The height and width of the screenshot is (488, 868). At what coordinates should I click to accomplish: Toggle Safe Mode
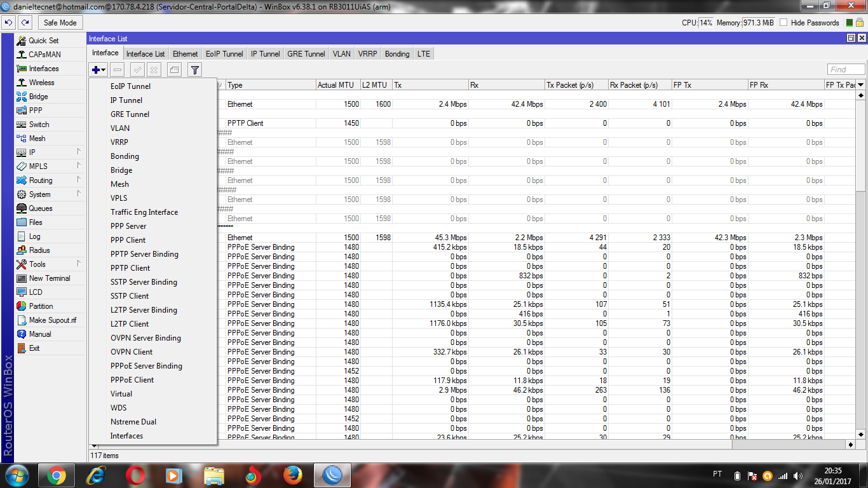pyautogui.click(x=60, y=23)
